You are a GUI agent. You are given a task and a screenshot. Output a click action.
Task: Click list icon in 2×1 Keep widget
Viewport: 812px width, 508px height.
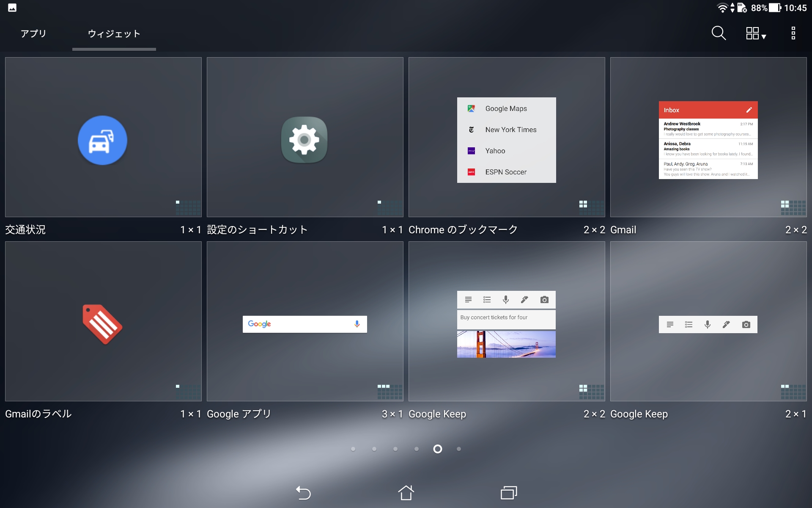(689, 325)
